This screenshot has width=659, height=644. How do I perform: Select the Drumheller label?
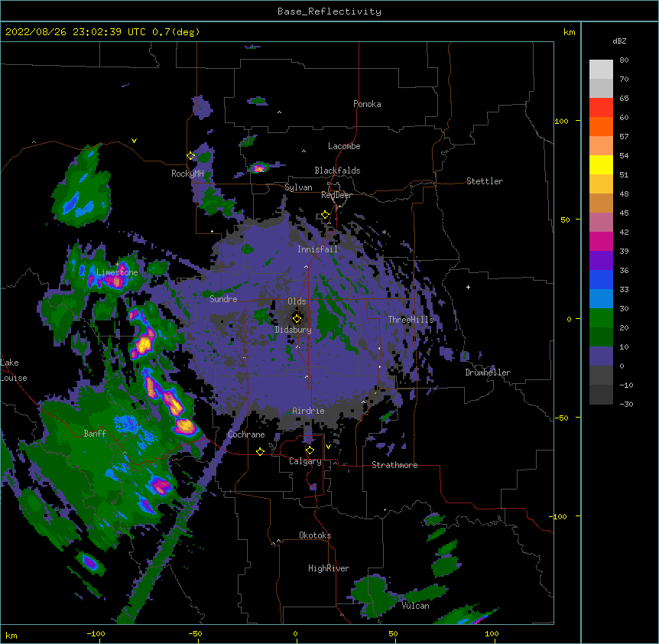488,372
